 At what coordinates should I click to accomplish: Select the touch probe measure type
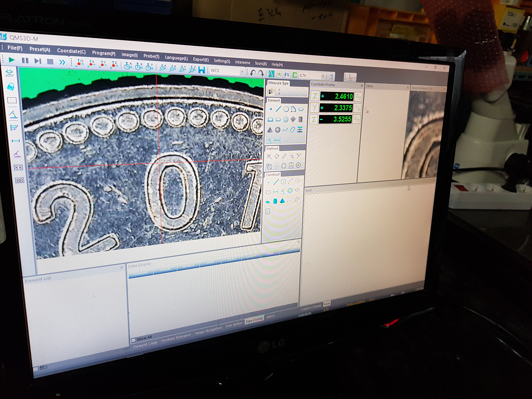(279, 92)
